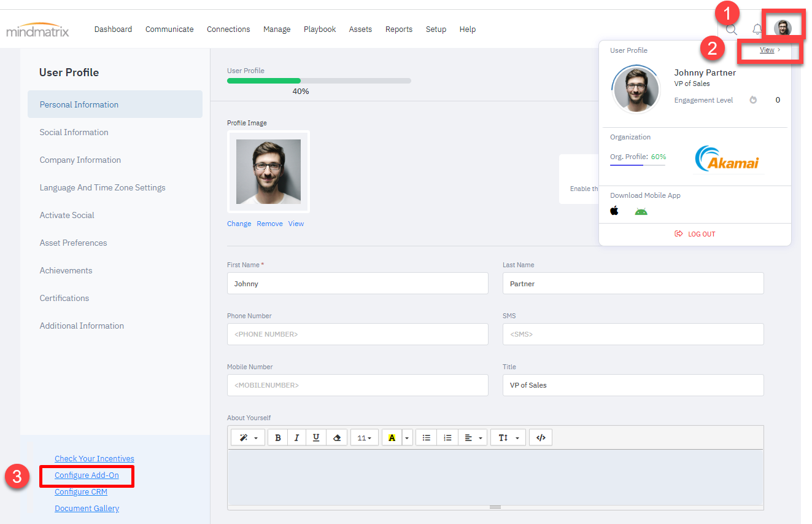Insert an ordered numbered list
The image size is (812, 524).
447,438
